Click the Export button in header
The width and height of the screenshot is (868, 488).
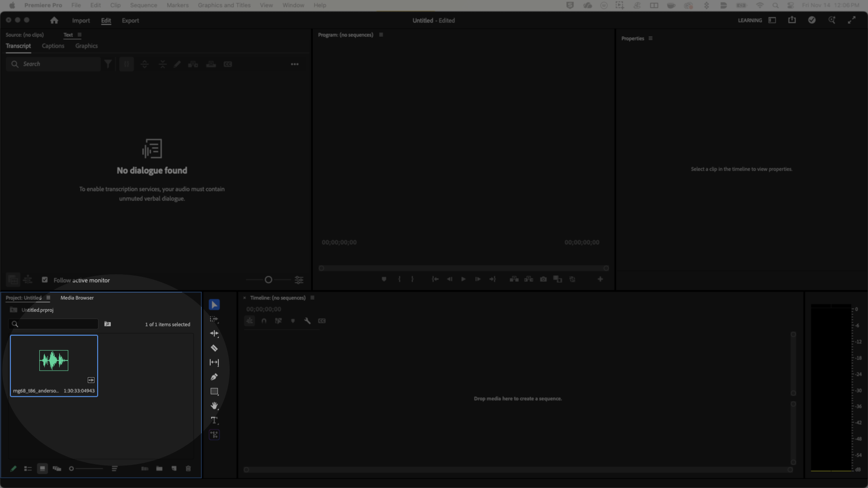(x=130, y=21)
